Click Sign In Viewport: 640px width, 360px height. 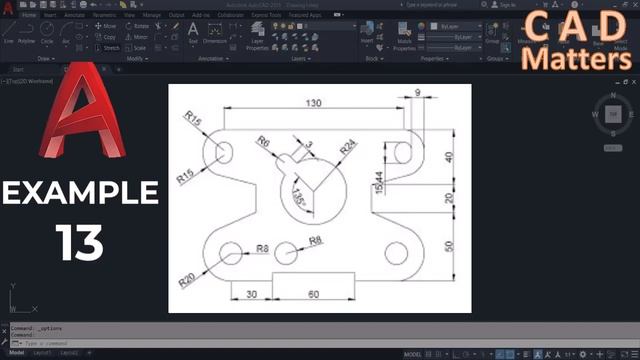504,4
